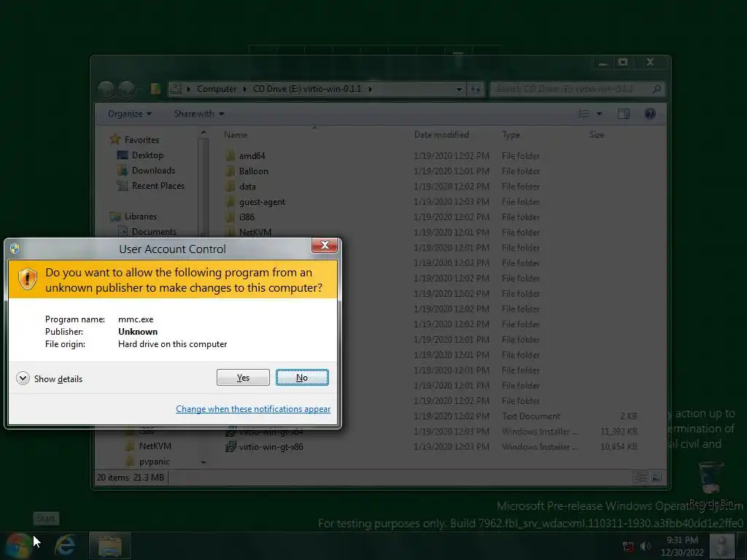Open Windows Explorer taskbar button
The image size is (747, 560).
(110, 545)
